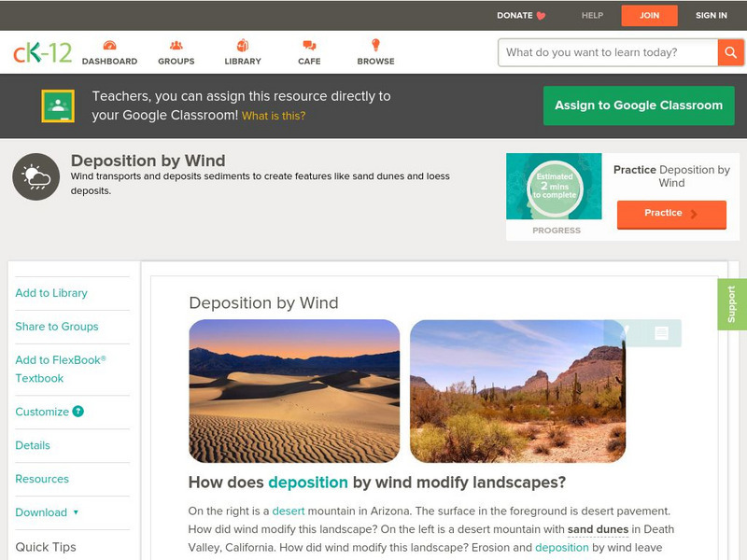This screenshot has height=560, width=747.
Task: Open the Browse lightbulb icon
Action: (375, 45)
